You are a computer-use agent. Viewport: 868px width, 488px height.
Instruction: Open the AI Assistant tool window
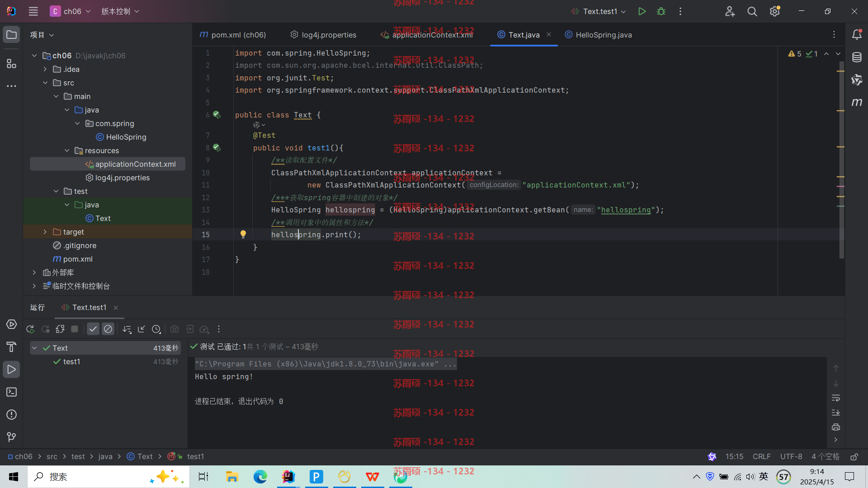pyautogui.click(x=857, y=80)
